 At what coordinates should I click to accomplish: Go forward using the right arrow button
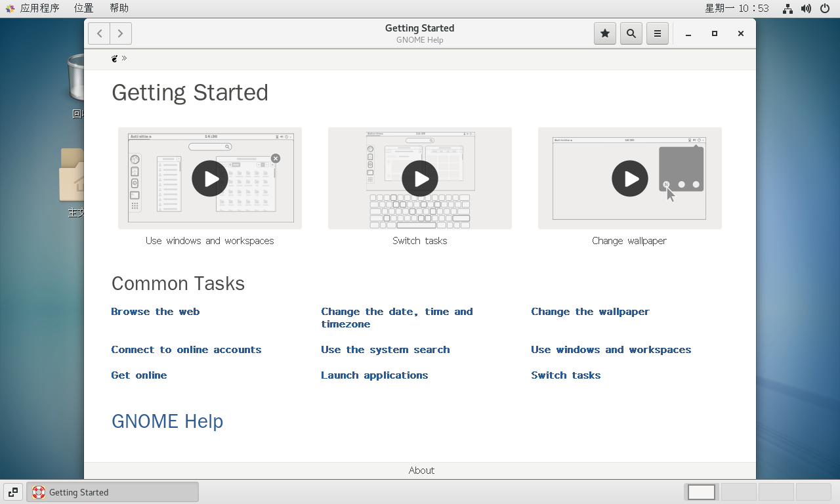pyautogui.click(x=121, y=33)
